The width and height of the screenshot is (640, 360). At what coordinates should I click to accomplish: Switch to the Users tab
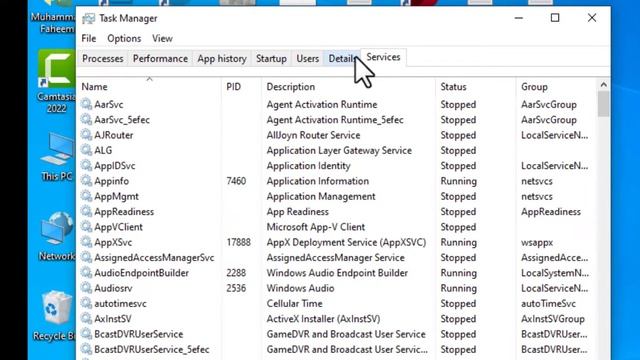coord(307,59)
